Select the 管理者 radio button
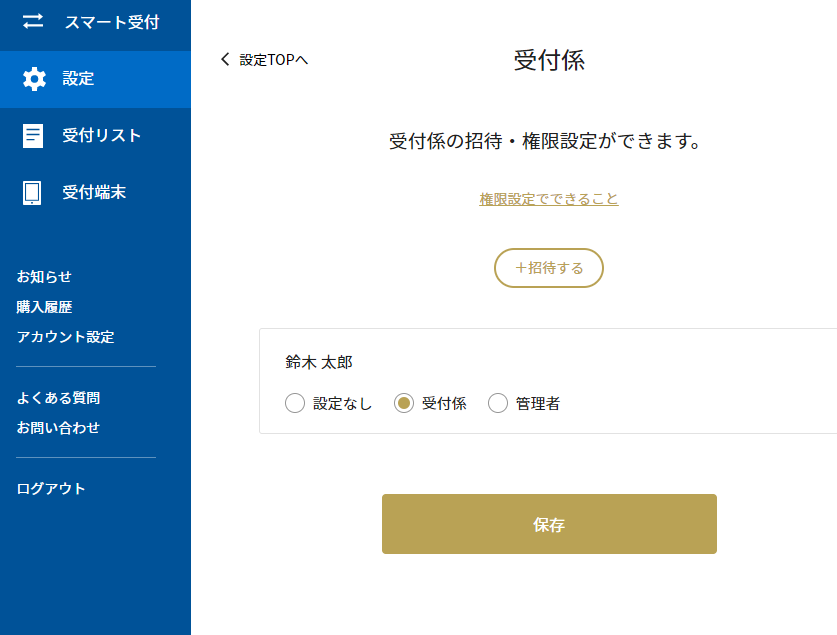The width and height of the screenshot is (837, 635). (x=498, y=403)
